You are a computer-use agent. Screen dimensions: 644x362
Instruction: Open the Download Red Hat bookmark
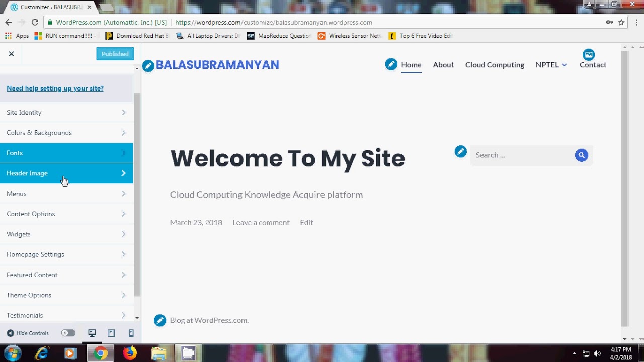click(137, 36)
